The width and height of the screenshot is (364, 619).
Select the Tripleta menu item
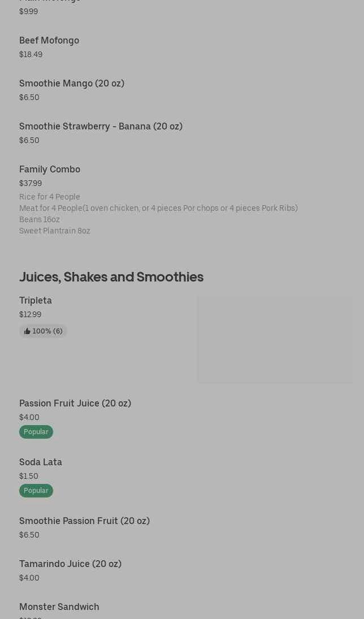tap(36, 301)
